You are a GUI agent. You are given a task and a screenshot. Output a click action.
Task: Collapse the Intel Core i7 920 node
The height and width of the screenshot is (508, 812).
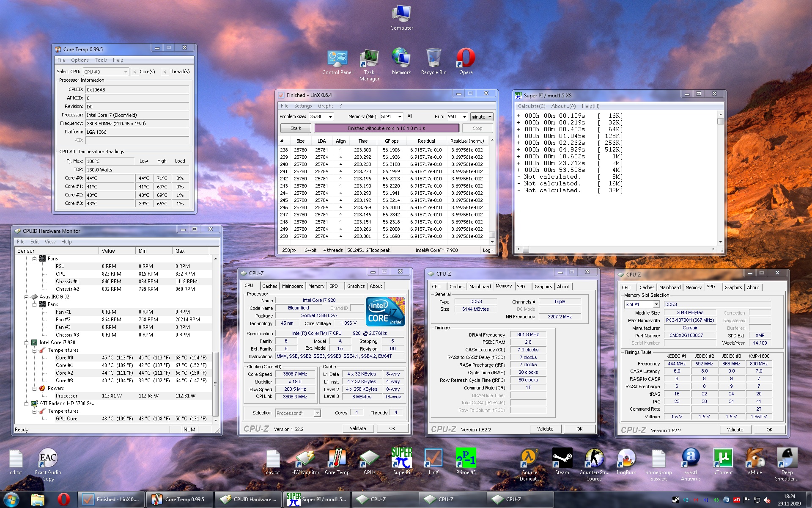pyautogui.click(x=27, y=342)
